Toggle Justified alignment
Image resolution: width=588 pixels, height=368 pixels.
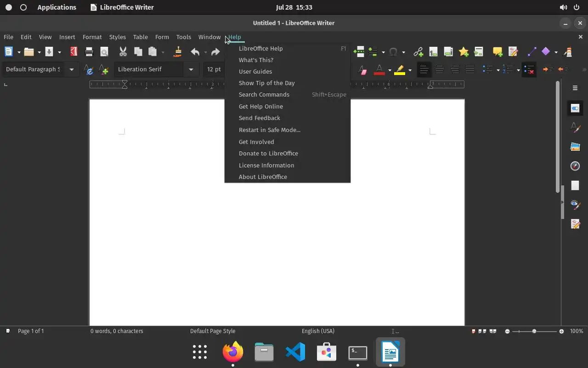tap(469, 70)
